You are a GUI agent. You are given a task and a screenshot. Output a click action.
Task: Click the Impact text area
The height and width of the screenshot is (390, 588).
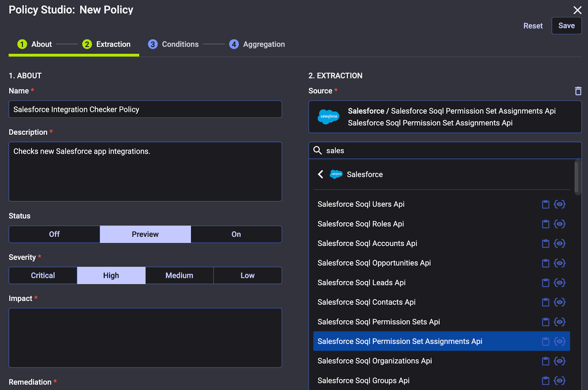click(145, 338)
